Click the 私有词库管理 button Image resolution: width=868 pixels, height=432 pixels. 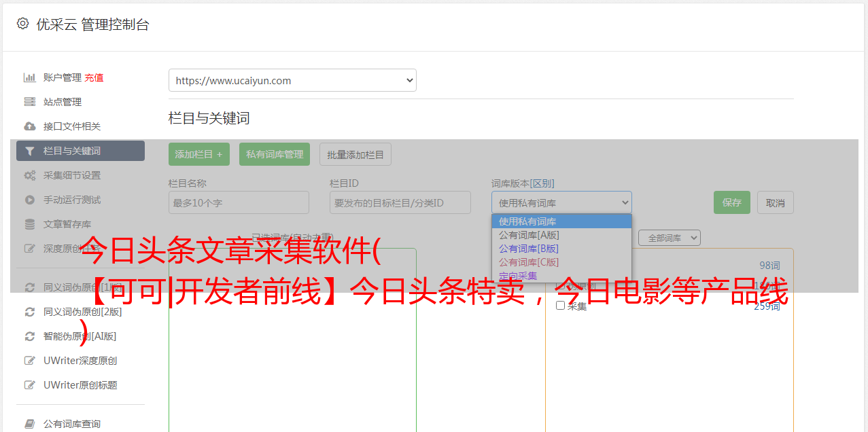[275, 154]
